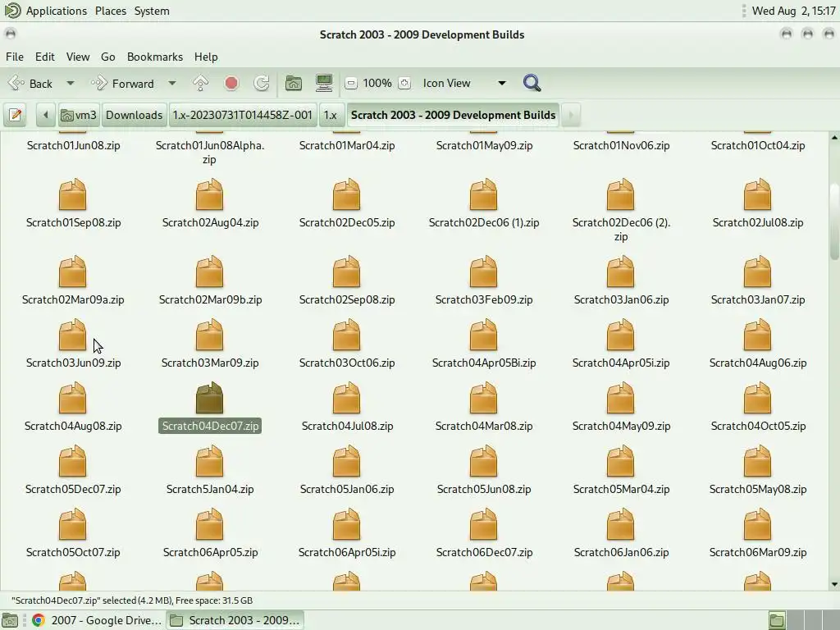Select Scratch04Jul08.zip file name
This screenshot has height=630, width=840.
click(x=347, y=426)
